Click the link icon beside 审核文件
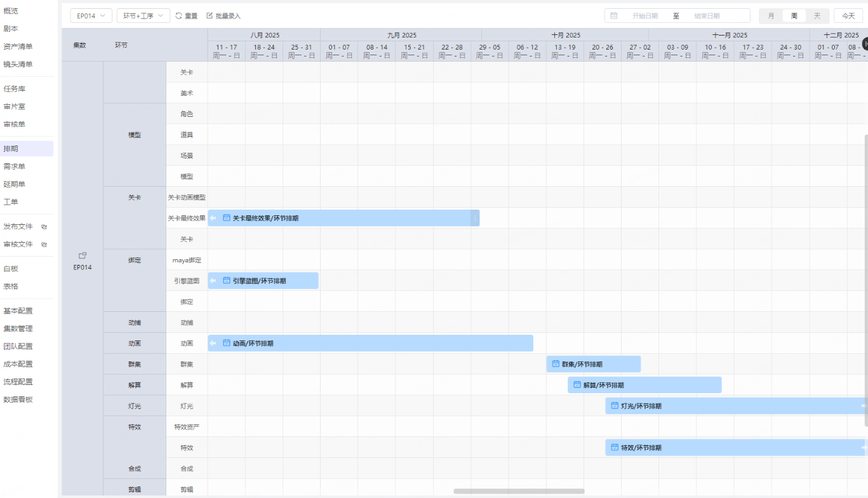 pos(44,245)
